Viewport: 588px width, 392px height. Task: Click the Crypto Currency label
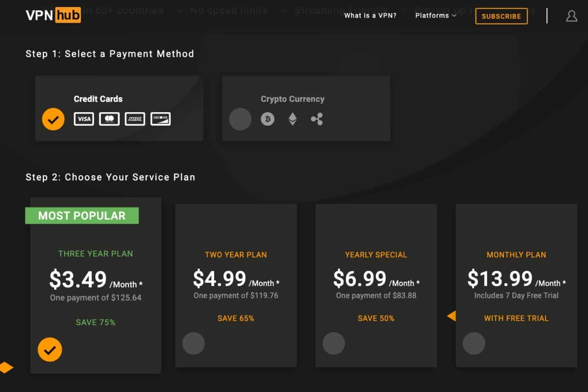pyautogui.click(x=292, y=99)
